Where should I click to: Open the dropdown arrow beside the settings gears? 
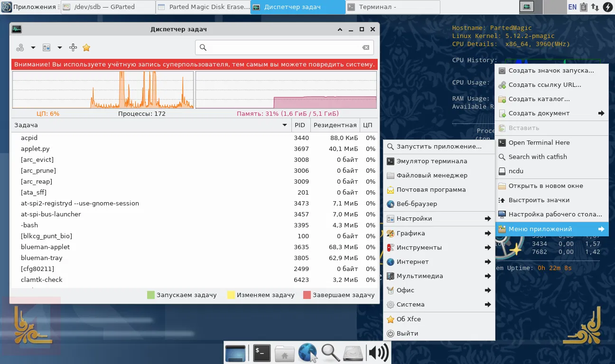click(33, 47)
